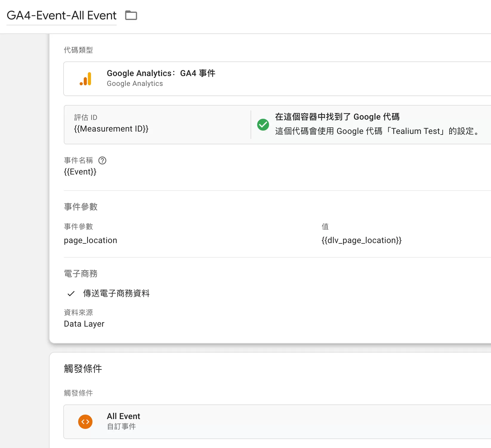The width and height of the screenshot is (491, 448).
Task: Click the Google Analytics bar chart icon
Action: (86, 79)
